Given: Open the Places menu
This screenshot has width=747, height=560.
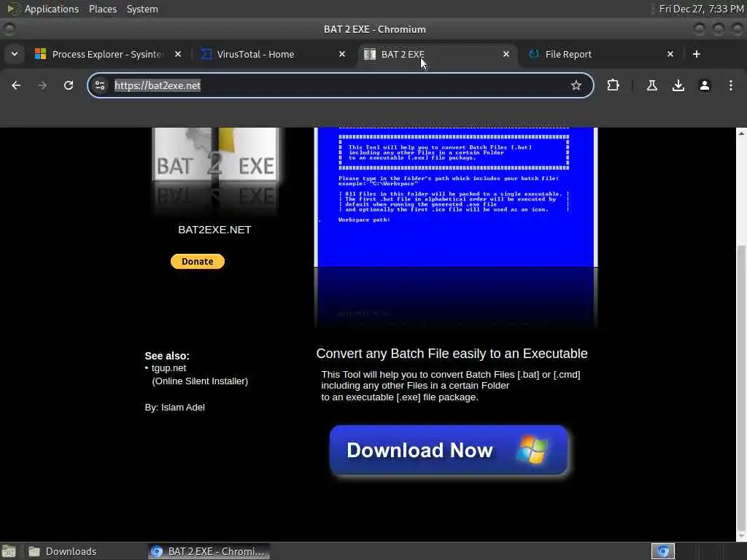Looking at the screenshot, I should tap(102, 9).
